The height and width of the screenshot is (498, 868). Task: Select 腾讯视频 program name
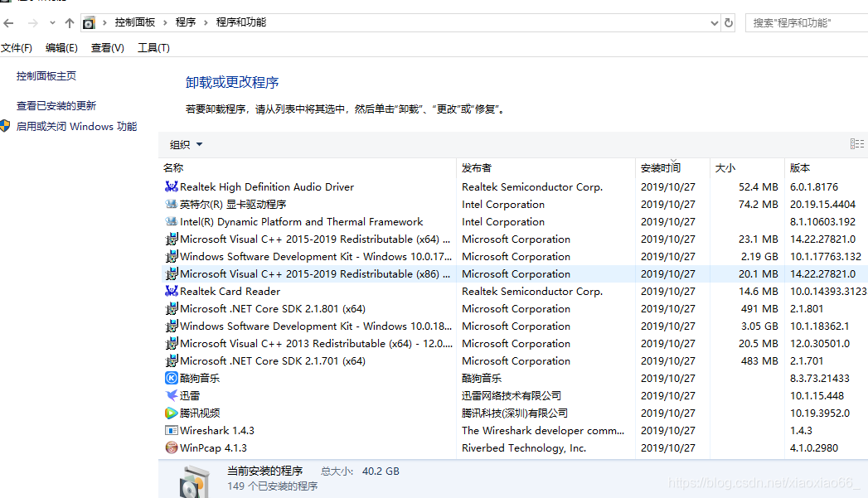[200, 413]
